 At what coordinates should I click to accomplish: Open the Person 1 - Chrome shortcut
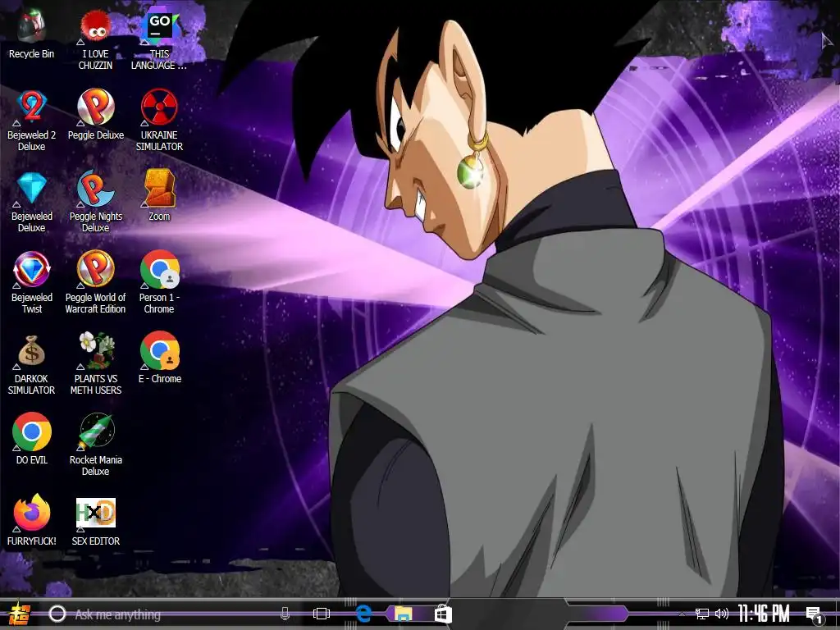coord(160,269)
